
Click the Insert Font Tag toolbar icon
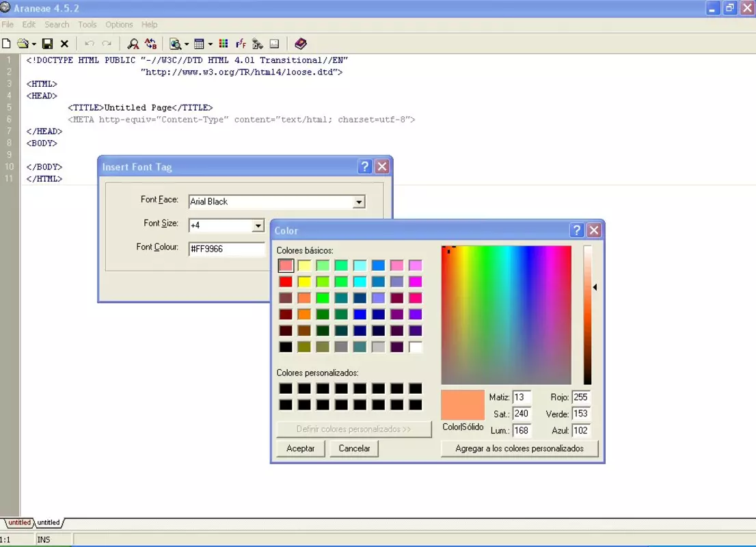[241, 44]
